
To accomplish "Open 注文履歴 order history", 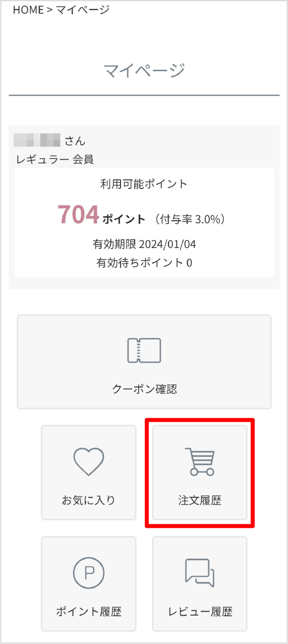I will [x=200, y=472].
